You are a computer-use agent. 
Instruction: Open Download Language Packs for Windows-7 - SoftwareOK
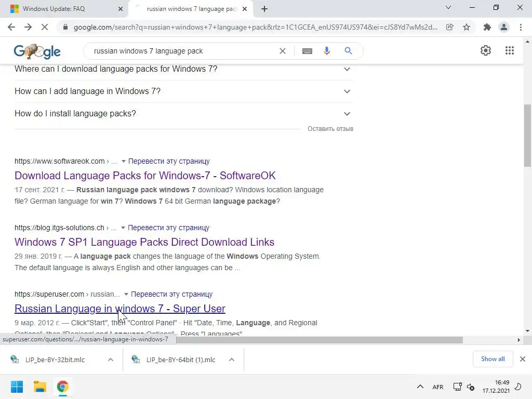tap(145, 176)
